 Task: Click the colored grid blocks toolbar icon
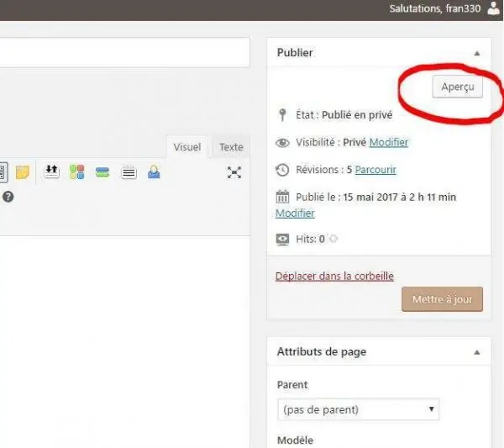coord(77,172)
